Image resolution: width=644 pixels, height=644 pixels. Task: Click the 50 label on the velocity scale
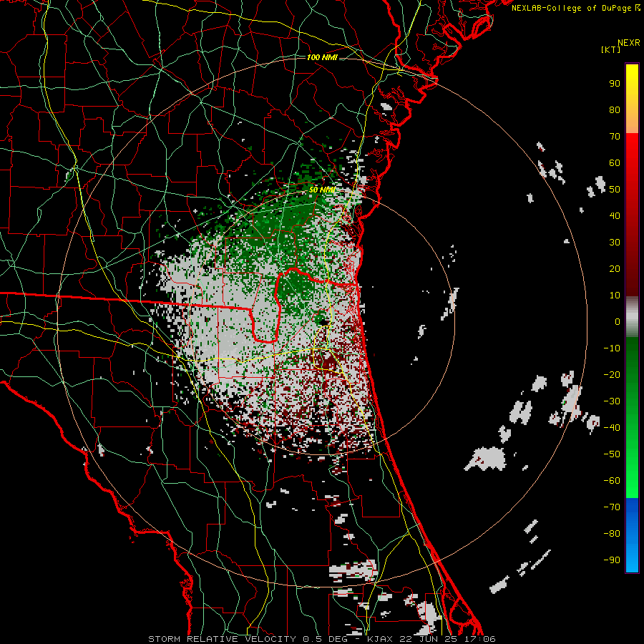(x=615, y=190)
